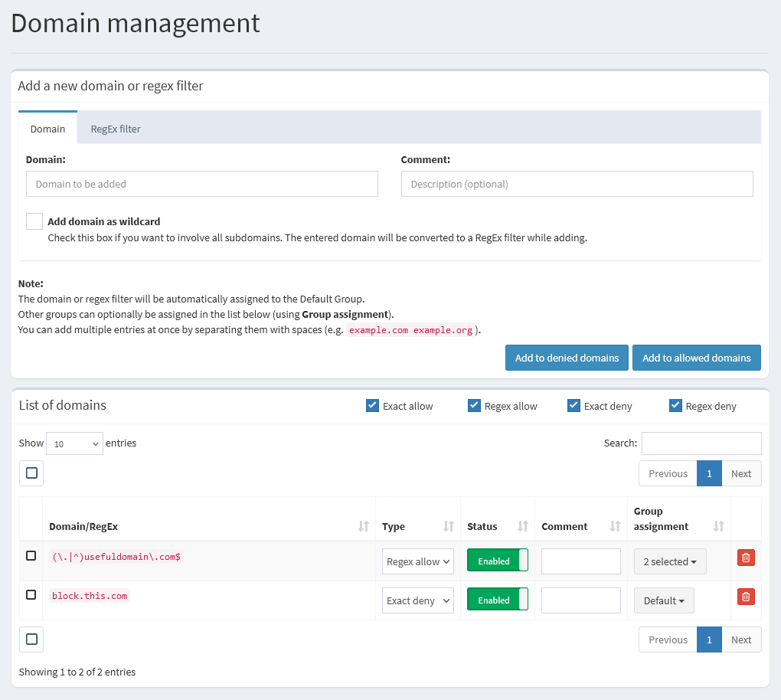Viewport: 781px width, 700px height.
Task: Disable the Enabled toggle for block.this.com
Action: (497, 600)
